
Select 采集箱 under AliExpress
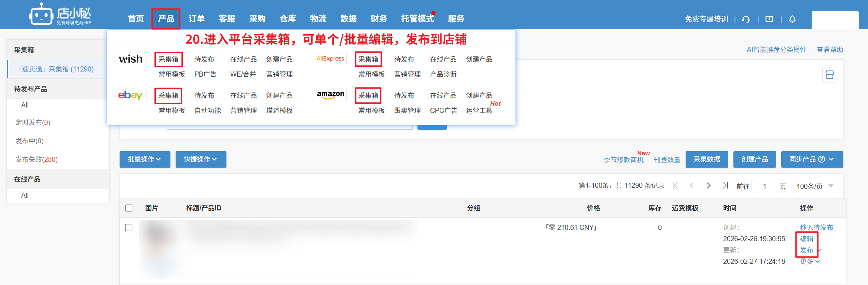[368, 59]
